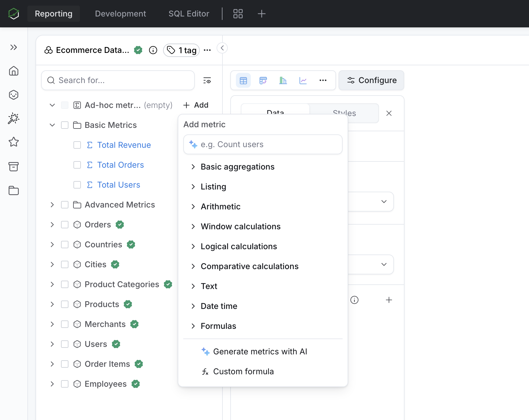Open the sparkle magic icon in sidebar
The height and width of the screenshot is (420, 529).
click(x=14, y=118)
